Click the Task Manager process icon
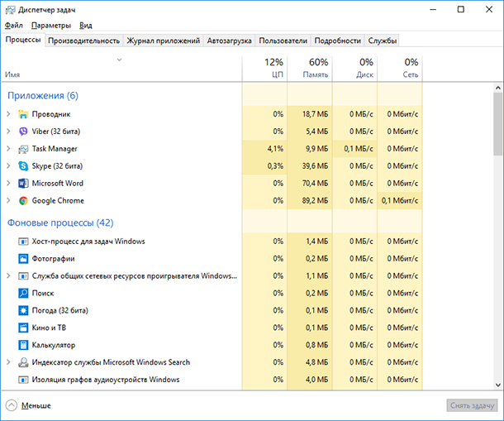The width and height of the screenshot is (504, 421). [x=23, y=149]
